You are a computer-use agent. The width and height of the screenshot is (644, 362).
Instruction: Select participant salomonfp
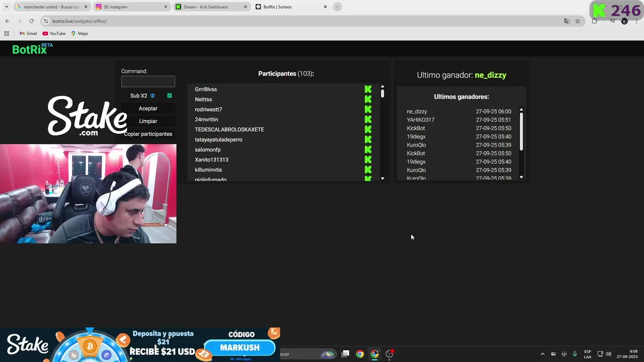(x=208, y=150)
